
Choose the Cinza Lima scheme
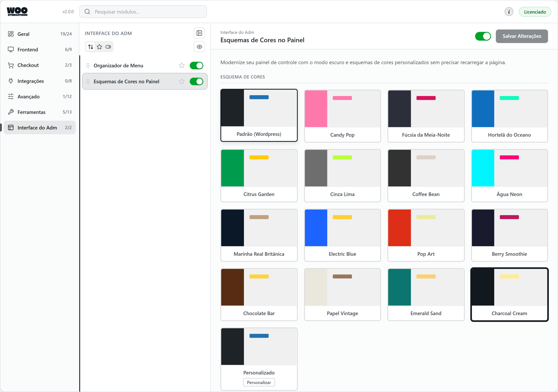point(342,175)
